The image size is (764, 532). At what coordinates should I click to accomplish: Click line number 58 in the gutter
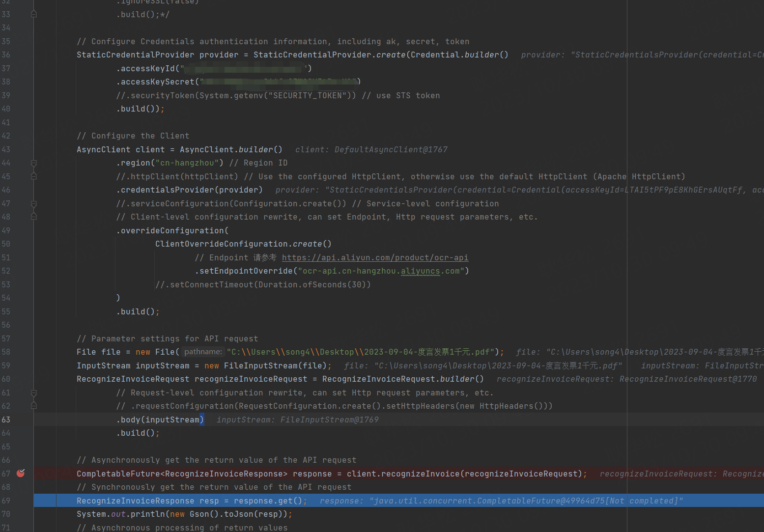6,352
